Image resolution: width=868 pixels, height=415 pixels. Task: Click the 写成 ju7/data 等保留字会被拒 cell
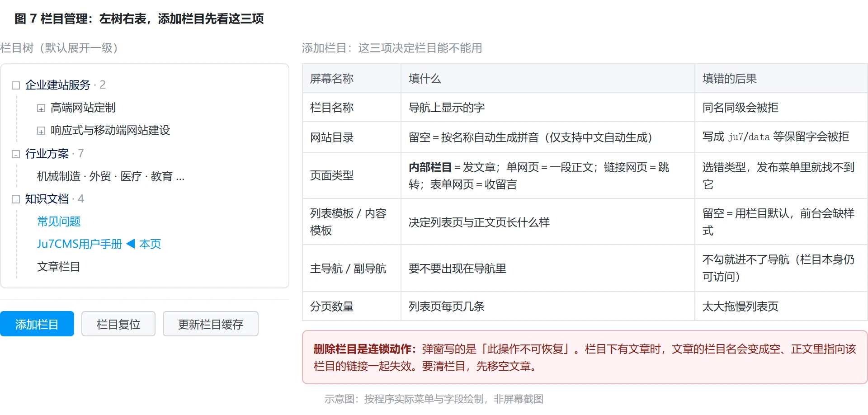[781, 137]
